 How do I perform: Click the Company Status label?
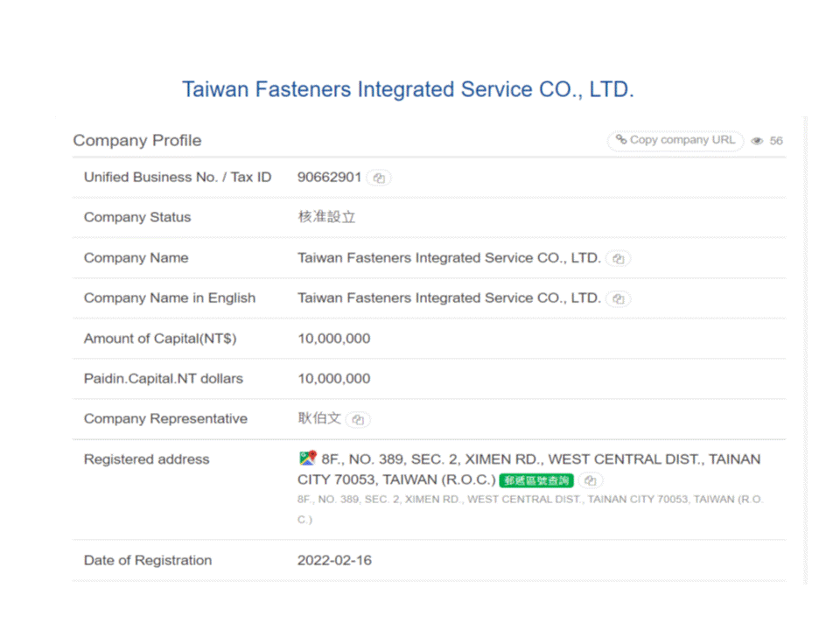pos(137,218)
